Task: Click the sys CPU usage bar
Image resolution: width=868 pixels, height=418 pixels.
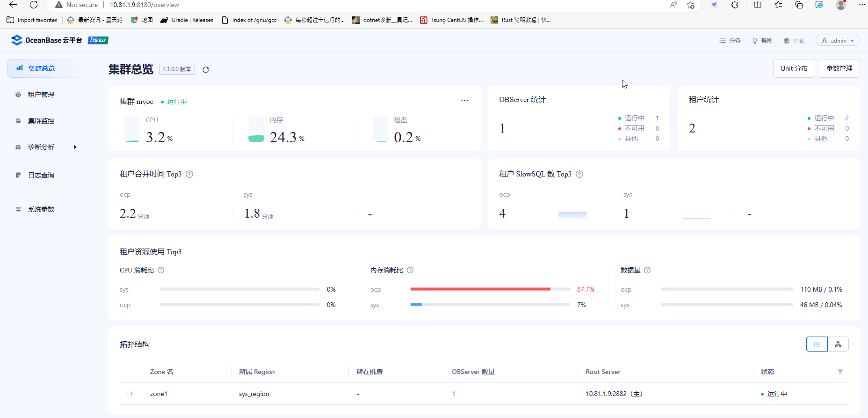Action: [239, 289]
